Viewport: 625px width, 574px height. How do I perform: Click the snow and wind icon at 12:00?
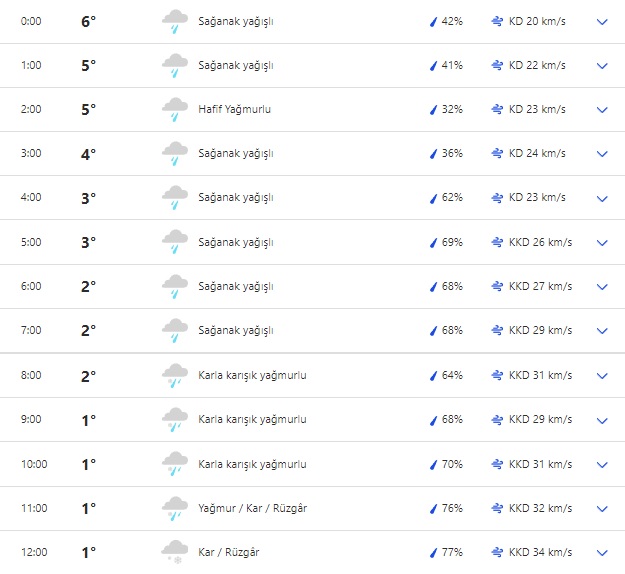(x=175, y=552)
